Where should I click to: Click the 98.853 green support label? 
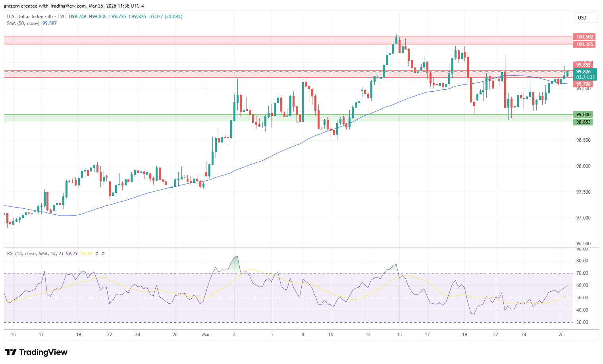point(584,122)
